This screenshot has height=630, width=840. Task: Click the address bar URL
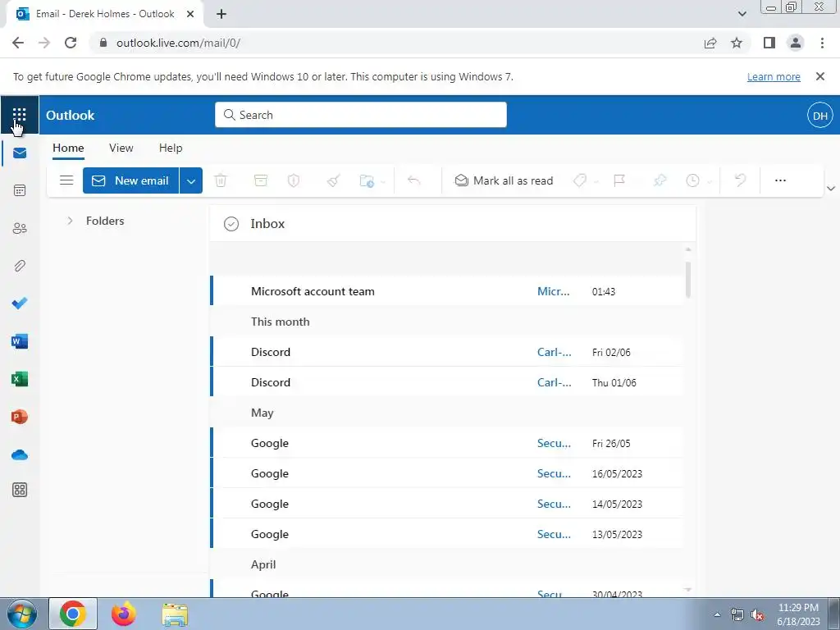(x=178, y=43)
